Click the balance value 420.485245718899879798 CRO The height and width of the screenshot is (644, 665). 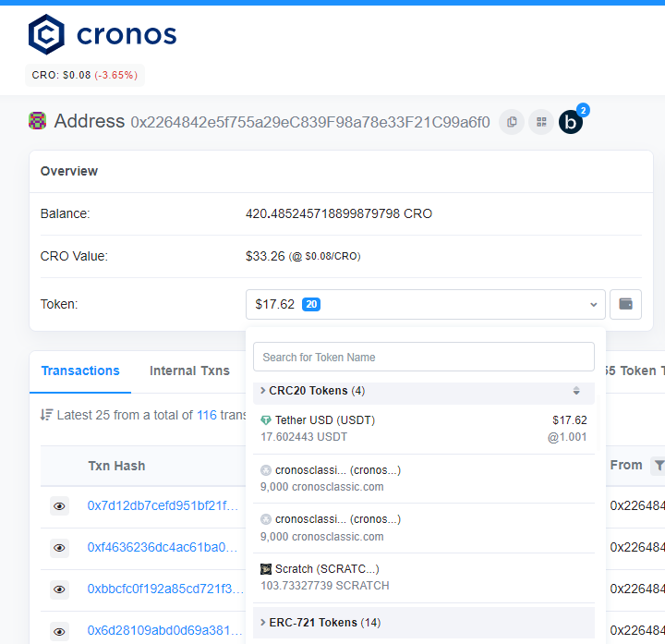pos(339,213)
